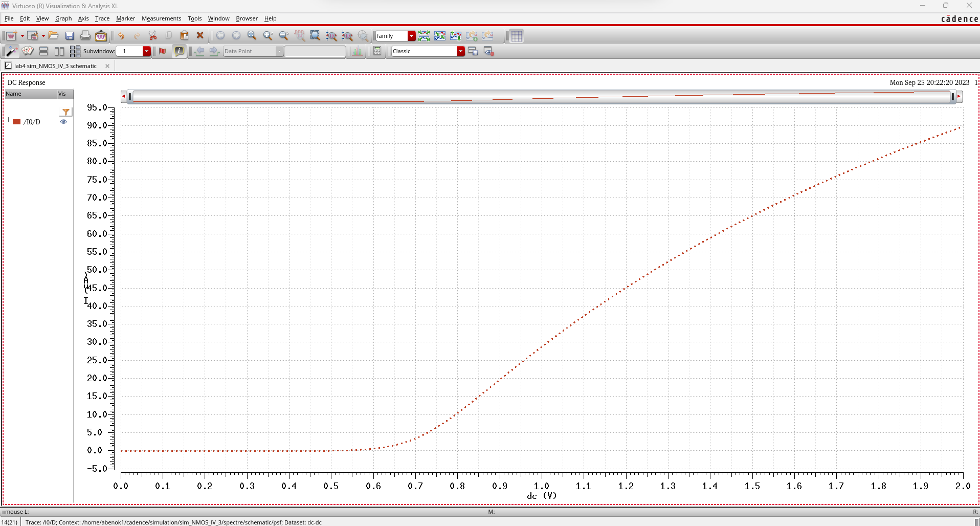This screenshot has height=526, width=980.
Task: Select the horizontal subwindow layout icon
Action: pyautogui.click(x=43, y=51)
